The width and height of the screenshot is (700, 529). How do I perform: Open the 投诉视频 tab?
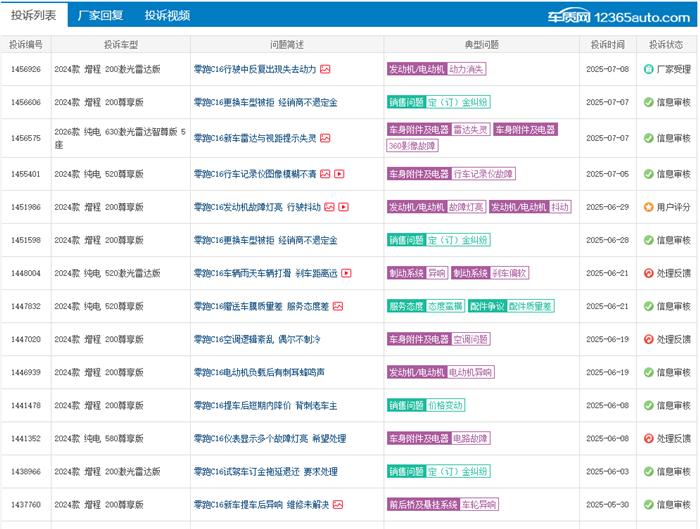(x=167, y=15)
